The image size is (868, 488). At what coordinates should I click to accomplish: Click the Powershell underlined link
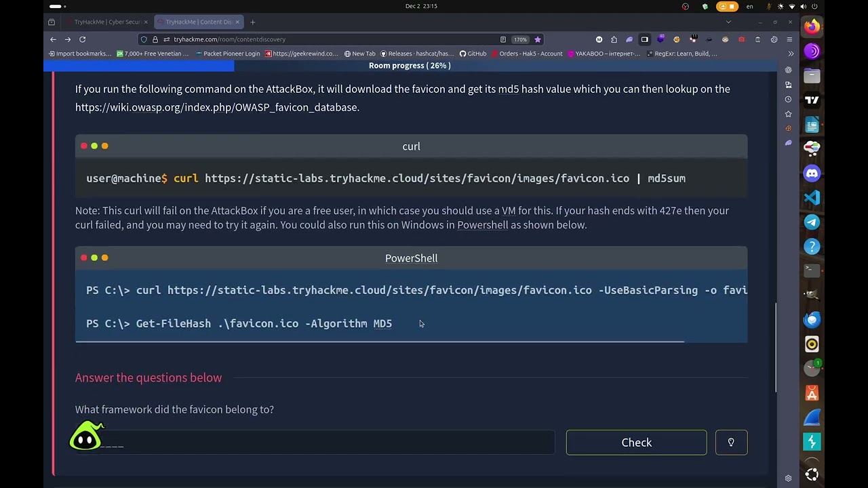click(x=482, y=225)
